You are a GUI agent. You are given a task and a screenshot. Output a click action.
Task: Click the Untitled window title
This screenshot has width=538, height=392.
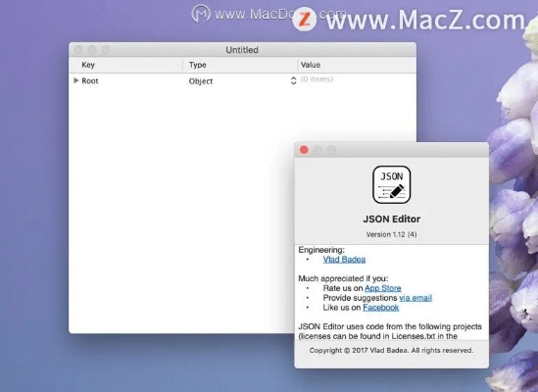tap(242, 50)
